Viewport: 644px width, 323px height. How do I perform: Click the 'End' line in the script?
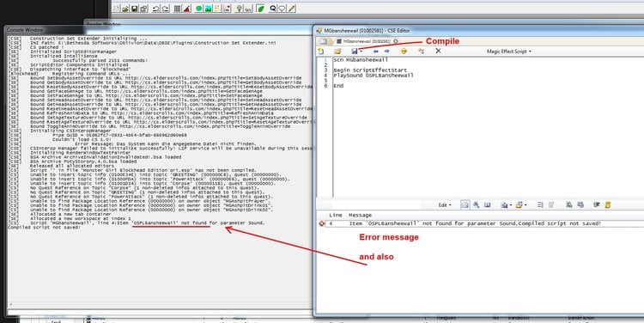[x=338, y=86]
